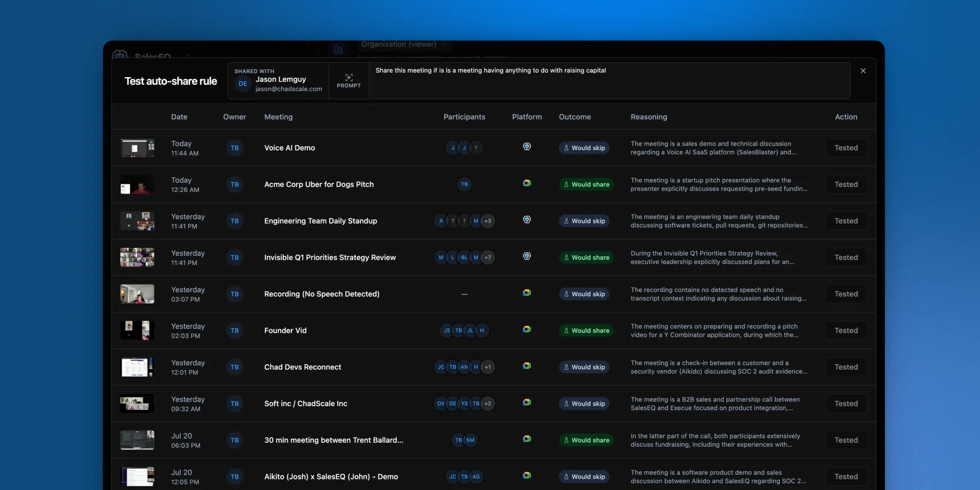Click the Google Meet icon for Aikito x SalesEQ Demo
Viewport: 980px width, 490px height.
pyautogui.click(x=527, y=476)
